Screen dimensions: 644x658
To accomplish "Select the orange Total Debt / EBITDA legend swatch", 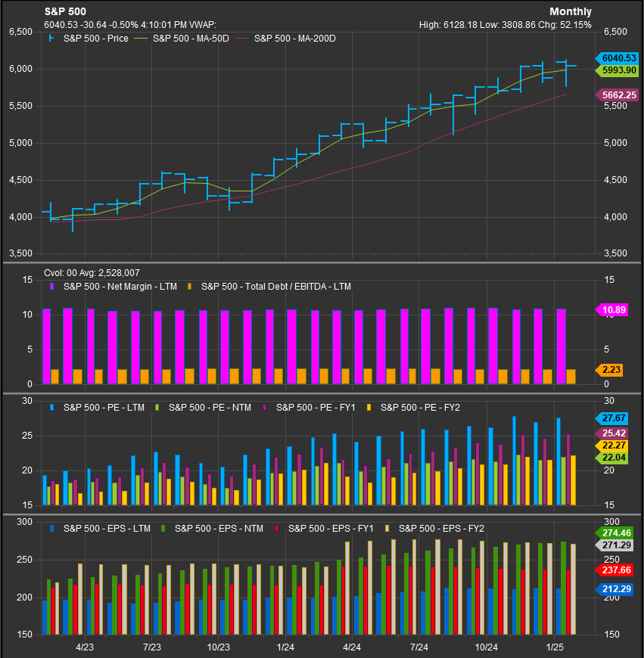I will pos(189,287).
